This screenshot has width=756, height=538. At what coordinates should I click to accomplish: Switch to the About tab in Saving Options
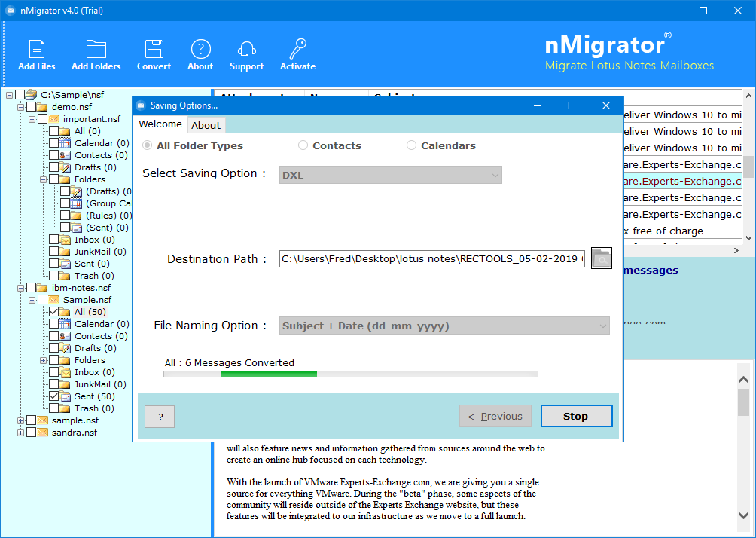coord(206,125)
